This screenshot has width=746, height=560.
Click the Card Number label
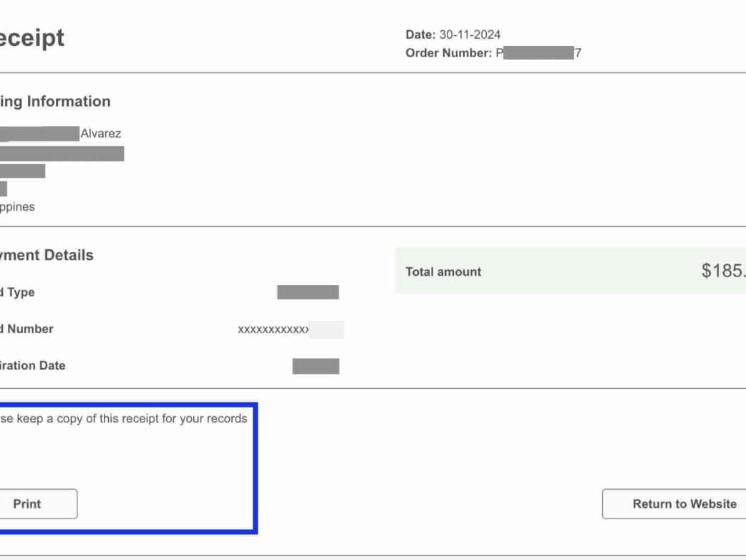point(27,329)
